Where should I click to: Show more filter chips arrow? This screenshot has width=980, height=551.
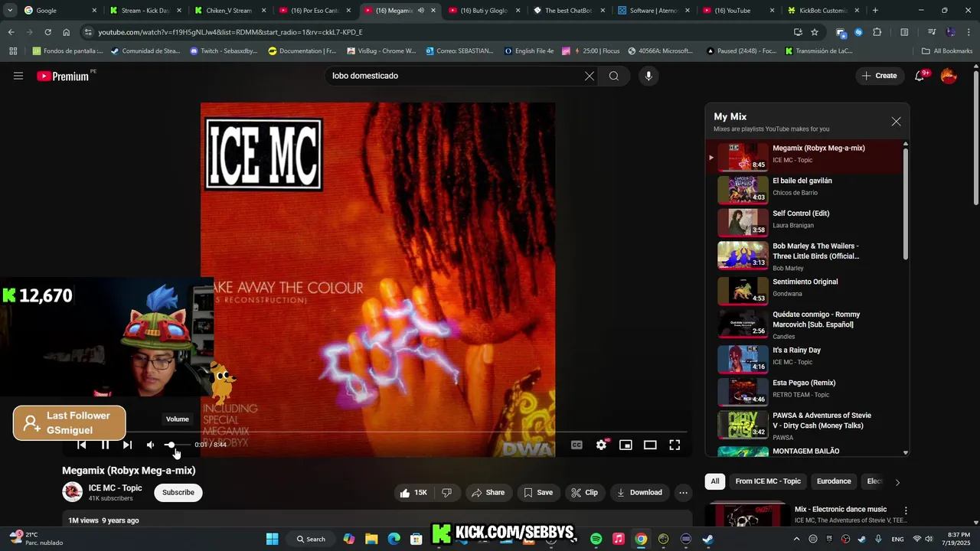tap(897, 482)
